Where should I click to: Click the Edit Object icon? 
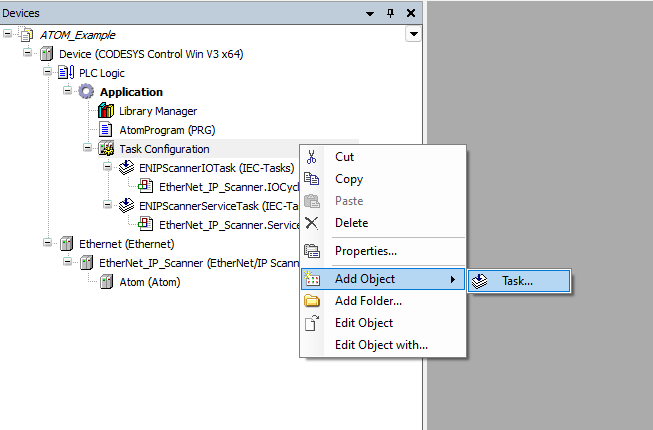coord(312,323)
